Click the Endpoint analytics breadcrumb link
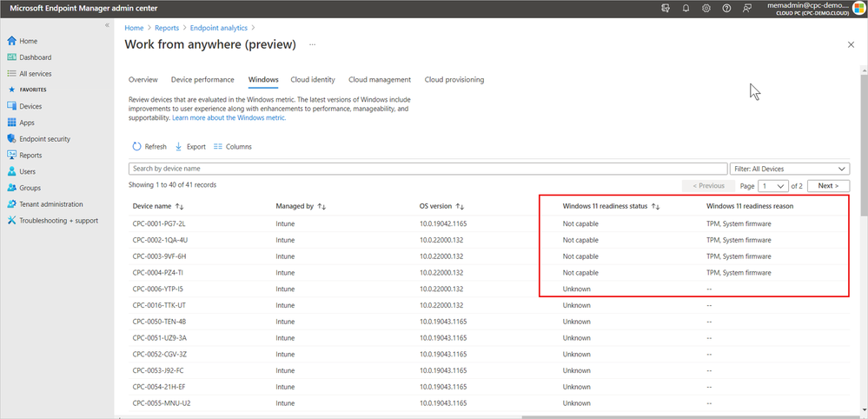The height and width of the screenshot is (419, 868). (x=219, y=27)
